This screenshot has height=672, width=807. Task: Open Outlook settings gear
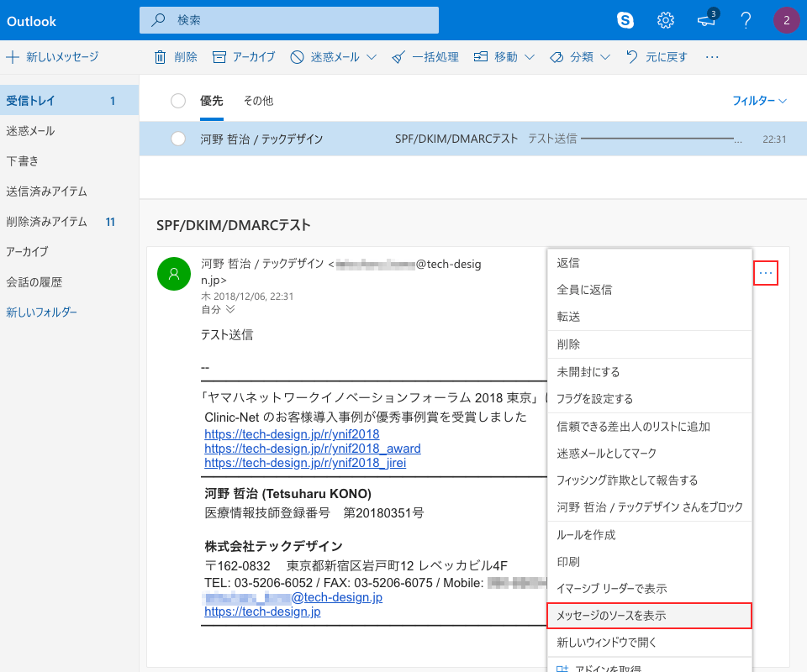point(666,20)
